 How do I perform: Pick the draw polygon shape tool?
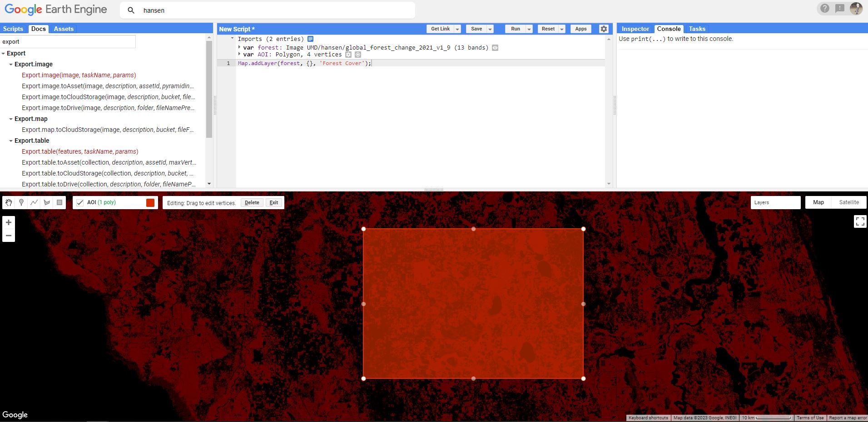(x=47, y=203)
